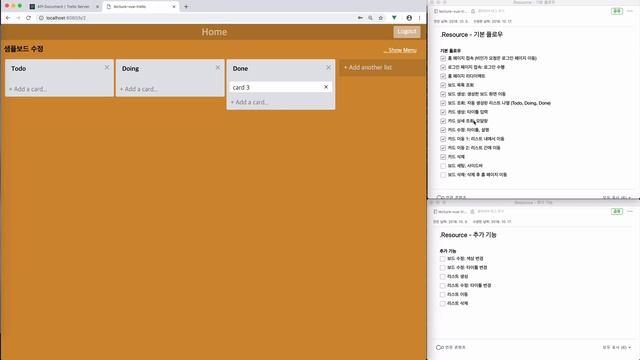This screenshot has width=640, height=360.
Task: Delete the Todo list with its X
Action: pyautogui.click(x=107, y=67)
